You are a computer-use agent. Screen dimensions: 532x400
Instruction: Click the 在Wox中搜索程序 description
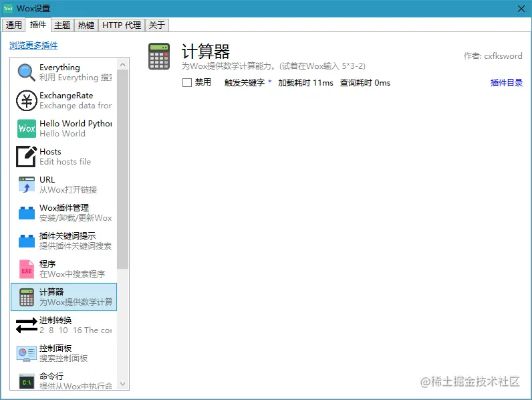[72, 274]
